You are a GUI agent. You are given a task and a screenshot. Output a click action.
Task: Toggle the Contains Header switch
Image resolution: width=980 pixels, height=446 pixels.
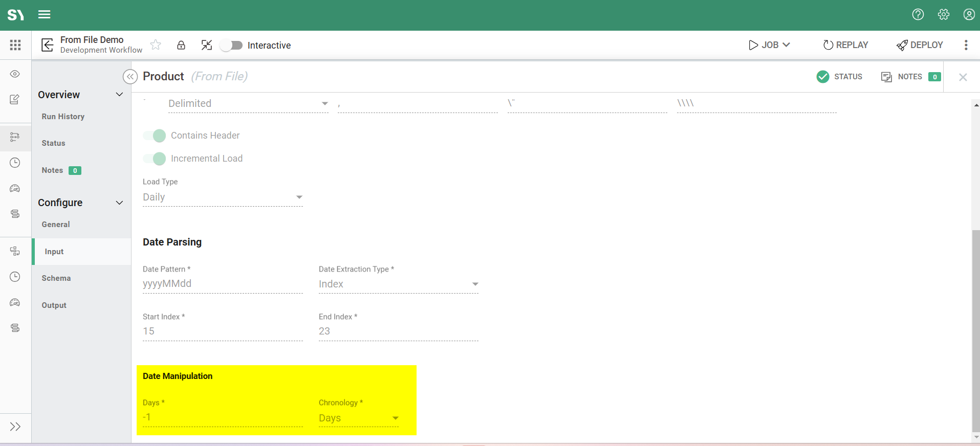(x=155, y=136)
